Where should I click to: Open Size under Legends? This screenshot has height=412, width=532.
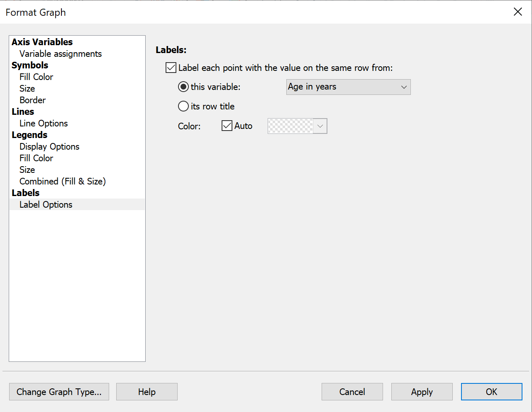tap(27, 170)
